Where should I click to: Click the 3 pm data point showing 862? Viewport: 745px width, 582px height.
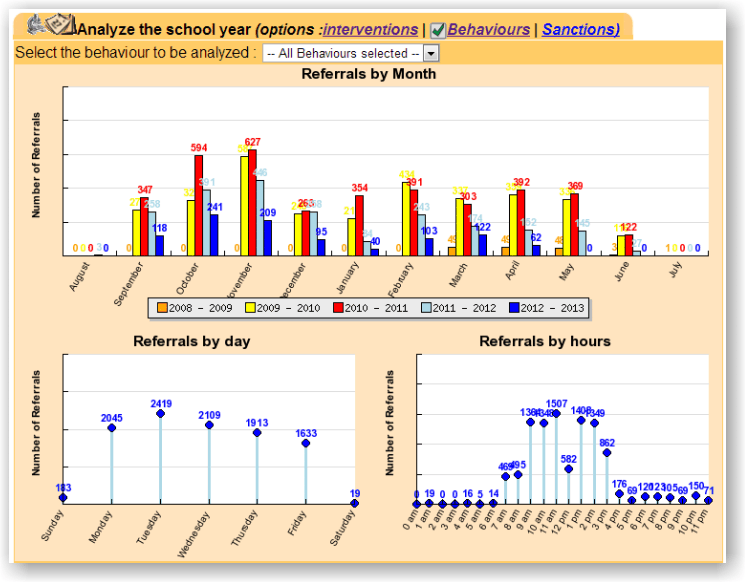[607, 453]
